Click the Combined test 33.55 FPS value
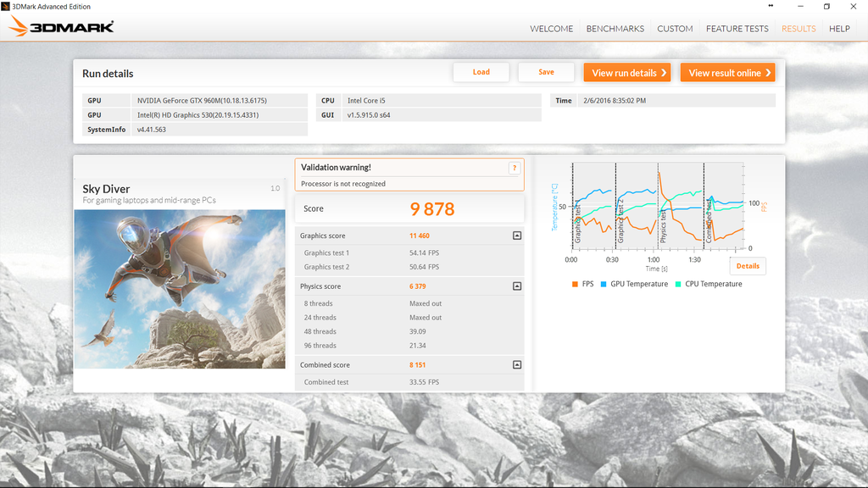This screenshot has width=868, height=488. [425, 382]
